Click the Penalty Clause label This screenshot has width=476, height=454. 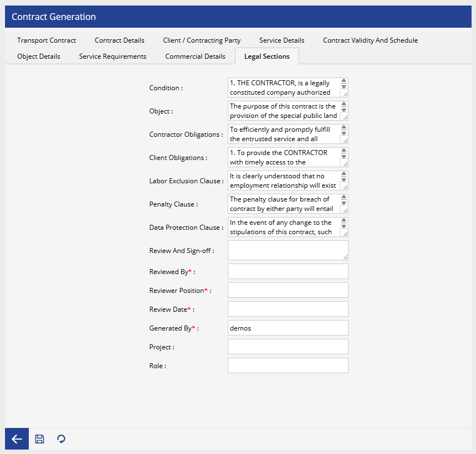(173, 204)
